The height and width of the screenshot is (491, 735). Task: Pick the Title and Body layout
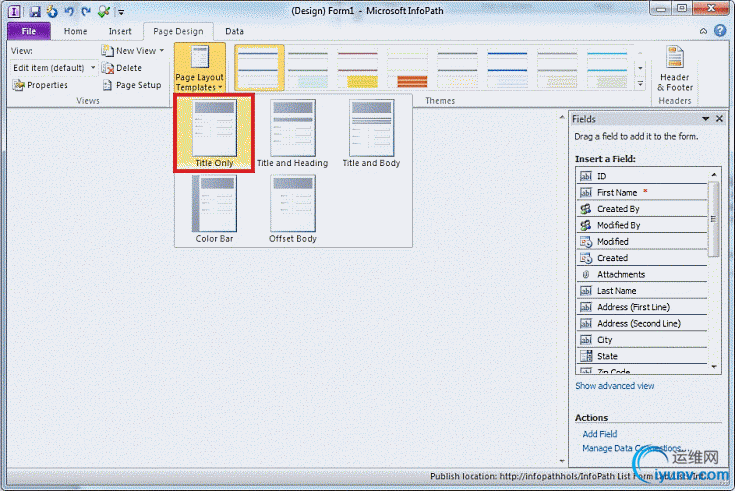pos(370,131)
